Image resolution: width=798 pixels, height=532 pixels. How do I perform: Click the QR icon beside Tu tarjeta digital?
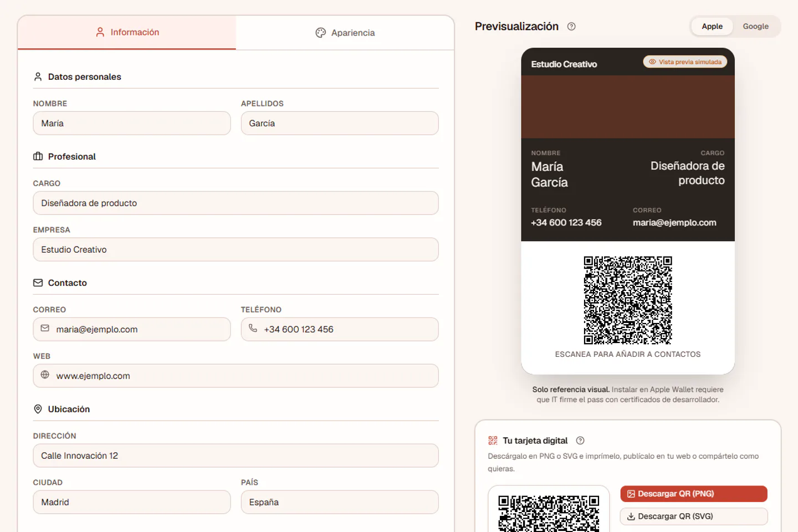tap(493, 441)
